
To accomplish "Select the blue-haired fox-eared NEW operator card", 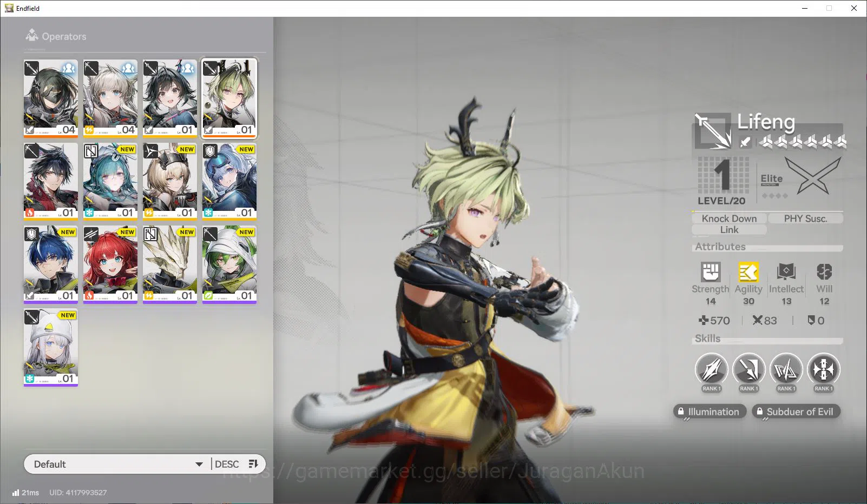I will [x=51, y=264].
